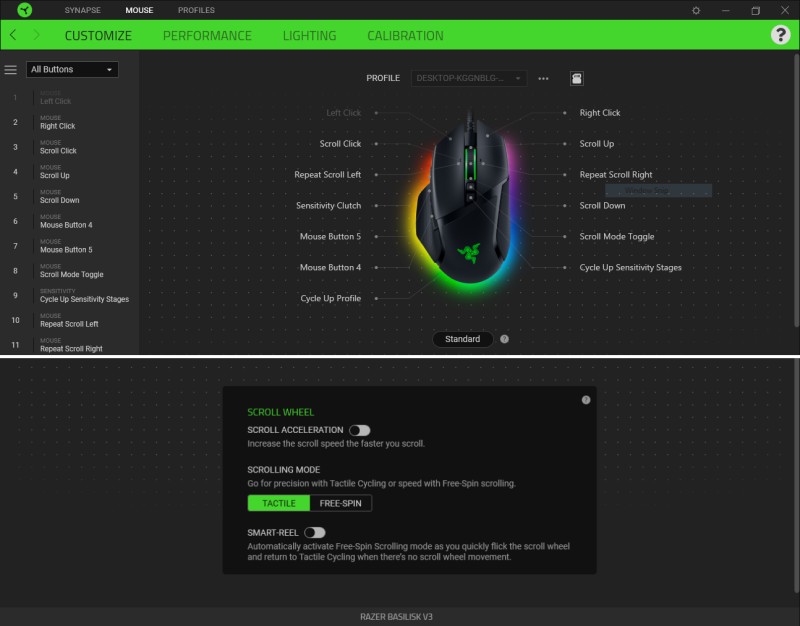Click the Razer logo icon
The width and height of the screenshot is (800, 626).
coord(24,10)
